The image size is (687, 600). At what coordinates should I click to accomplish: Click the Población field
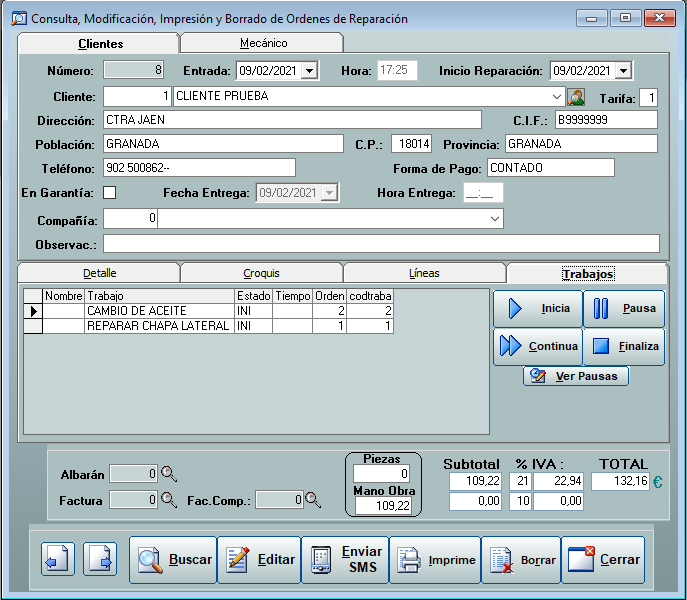click(223, 144)
